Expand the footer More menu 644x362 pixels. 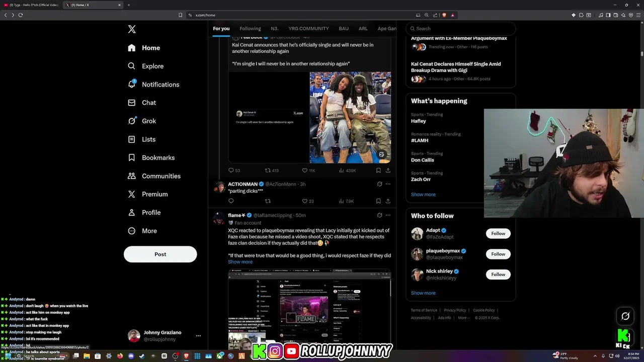[464, 318]
